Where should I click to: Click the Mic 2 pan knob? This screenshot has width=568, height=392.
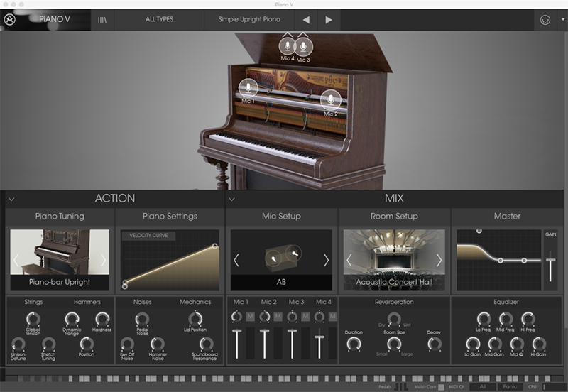[264, 317]
